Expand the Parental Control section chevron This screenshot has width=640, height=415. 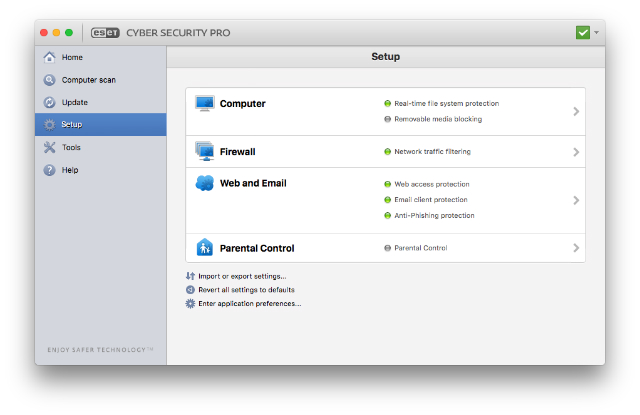(576, 248)
